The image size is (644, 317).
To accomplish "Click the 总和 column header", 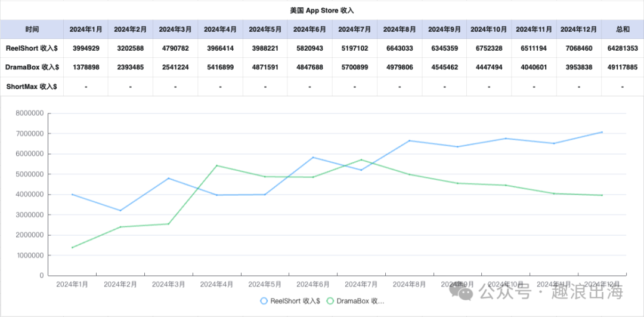I will pyautogui.click(x=623, y=29).
